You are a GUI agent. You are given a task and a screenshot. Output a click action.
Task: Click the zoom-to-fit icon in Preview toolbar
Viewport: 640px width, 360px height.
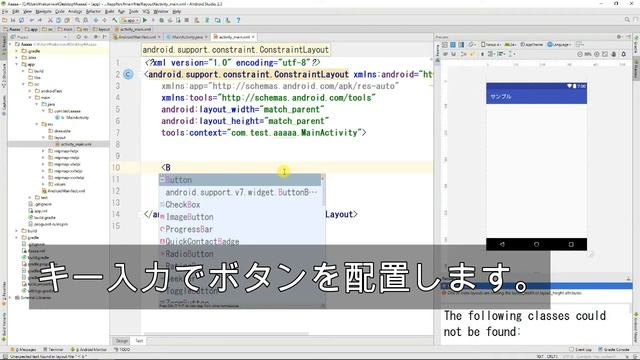(605, 54)
